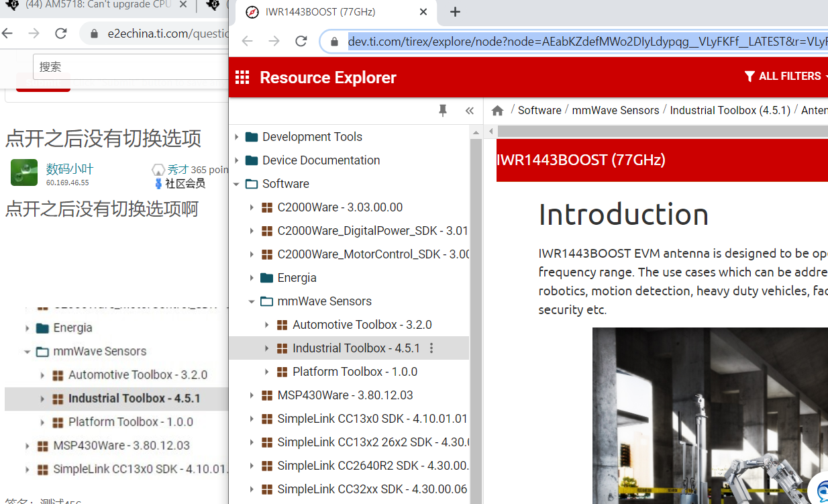Image resolution: width=828 pixels, height=504 pixels.
Task: Click Industrial Toolbox (4.5.1) breadcrumb
Action: (x=730, y=110)
